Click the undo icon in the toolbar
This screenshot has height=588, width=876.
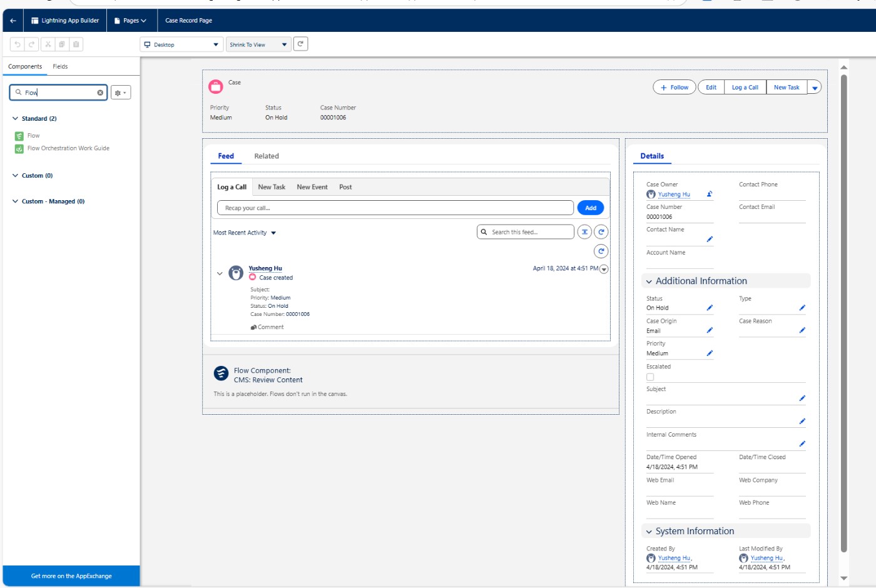18,44
